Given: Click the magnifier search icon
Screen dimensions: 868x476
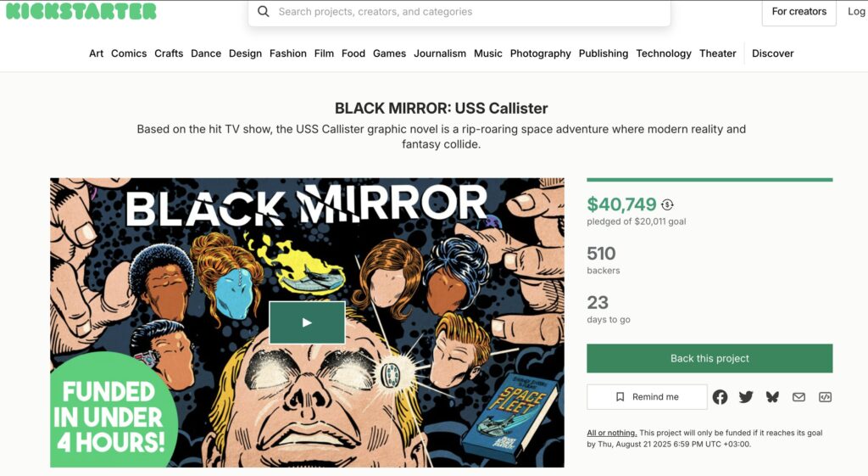Looking at the screenshot, I should [264, 12].
